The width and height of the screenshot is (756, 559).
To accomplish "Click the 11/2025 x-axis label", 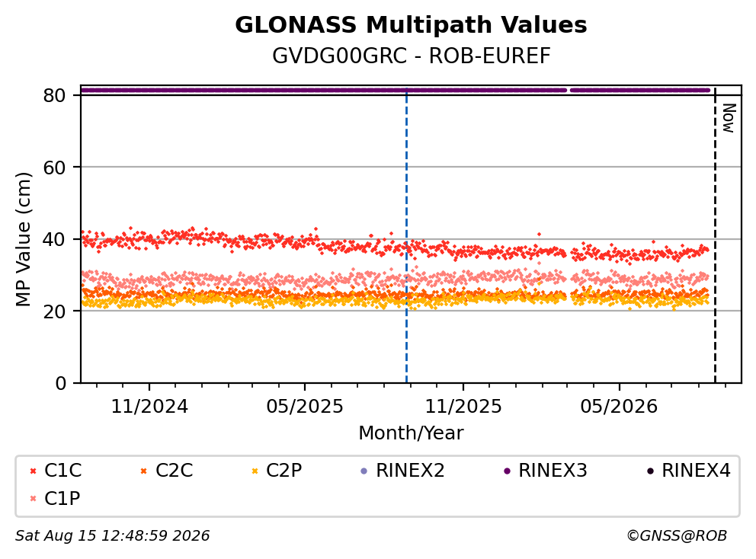I will [x=463, y=407].
